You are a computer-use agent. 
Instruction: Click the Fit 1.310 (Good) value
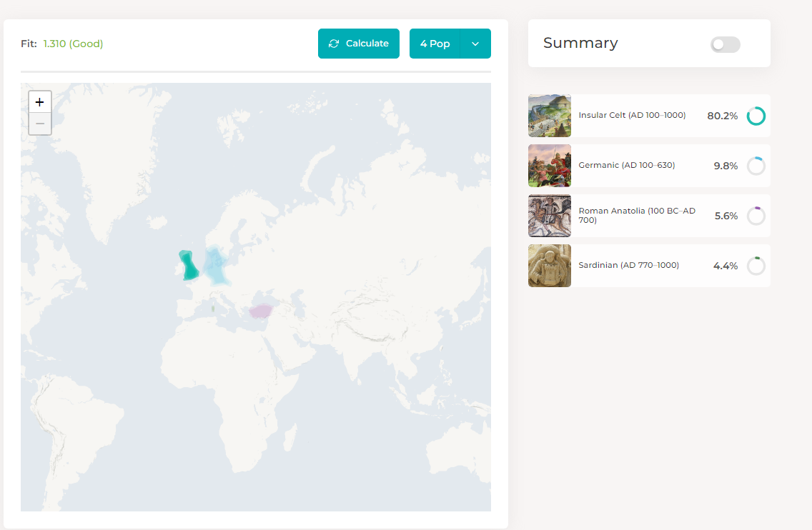[x=73, y=44]
